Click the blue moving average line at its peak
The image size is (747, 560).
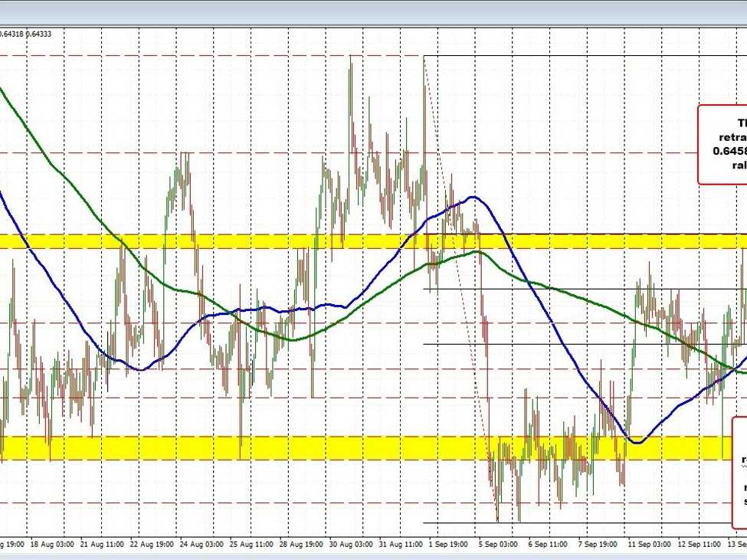[x=473, y=198]
